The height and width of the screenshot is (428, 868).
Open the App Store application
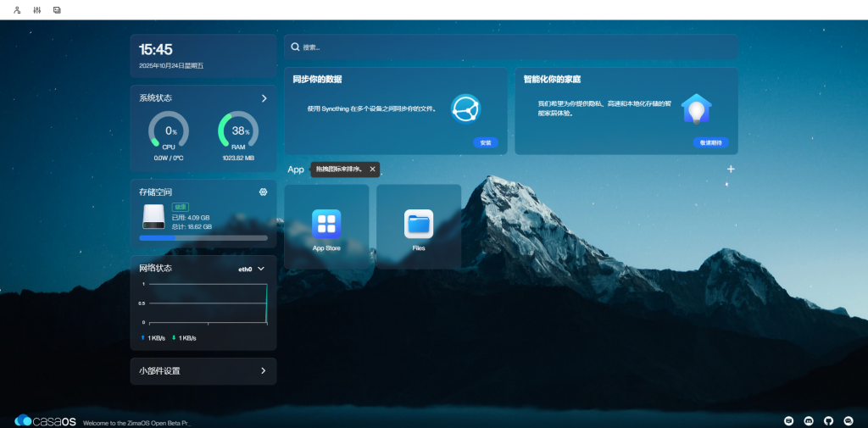pyautogui.click(x=326, y=225)
